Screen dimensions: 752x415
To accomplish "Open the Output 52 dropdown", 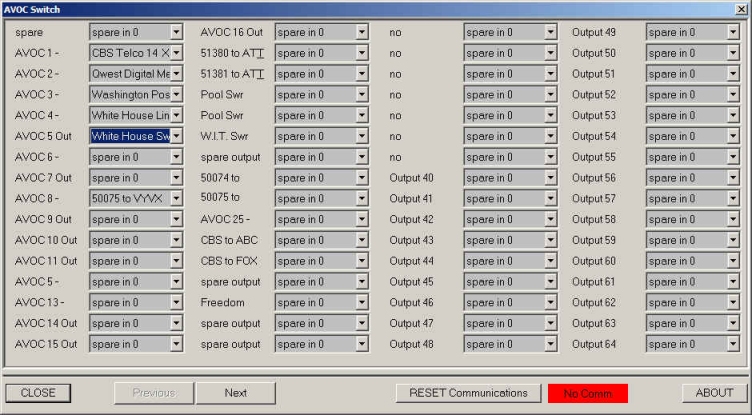I will point(733,95).
